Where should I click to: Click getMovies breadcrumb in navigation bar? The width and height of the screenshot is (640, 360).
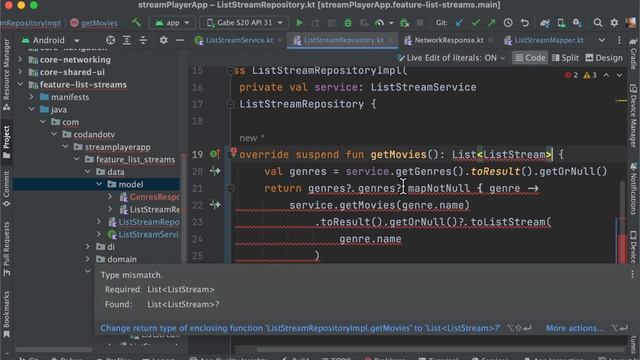coord(94,23)
